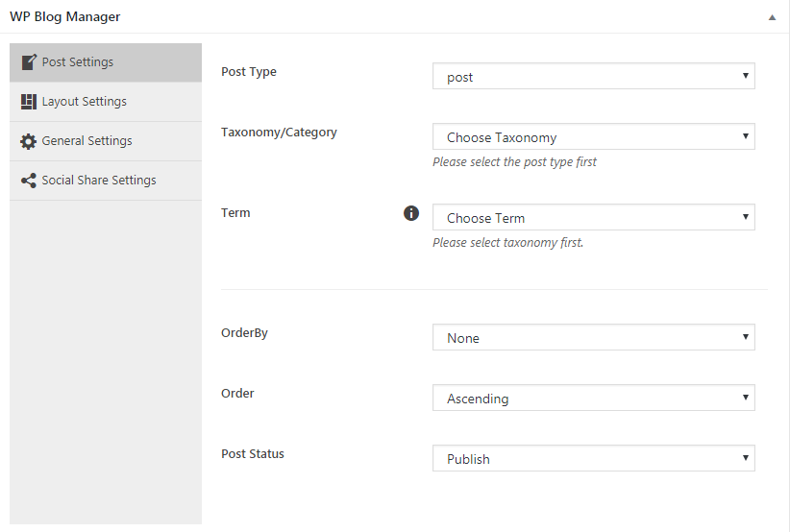Open the OrderBy dropdown showing None

click(593, 338)
